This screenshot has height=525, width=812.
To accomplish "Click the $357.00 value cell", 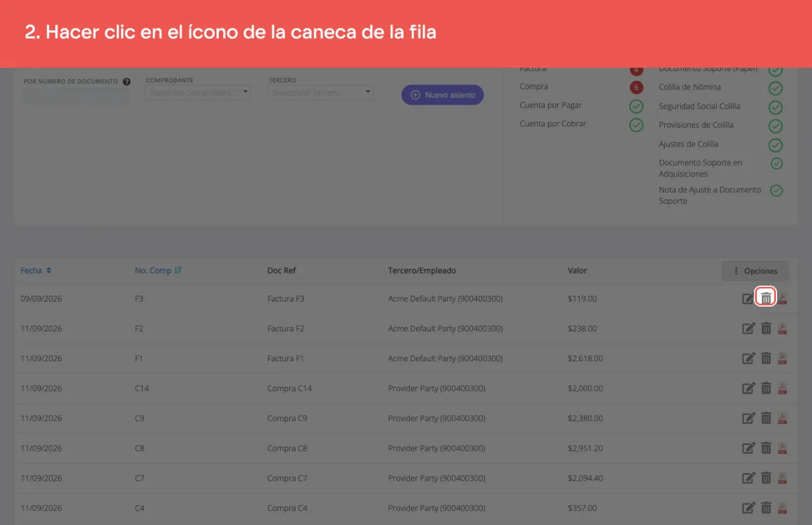I will pos(582,508).
